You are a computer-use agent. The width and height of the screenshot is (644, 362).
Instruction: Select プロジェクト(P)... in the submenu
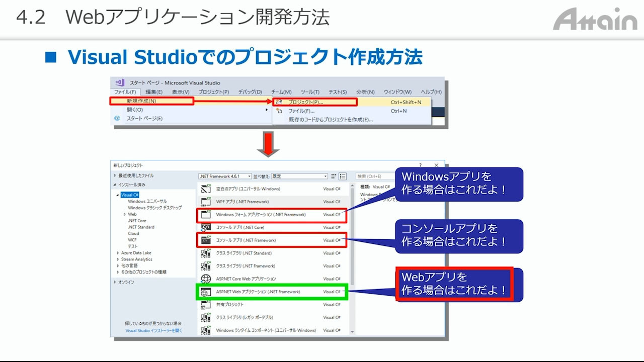[x=351, y=102]
